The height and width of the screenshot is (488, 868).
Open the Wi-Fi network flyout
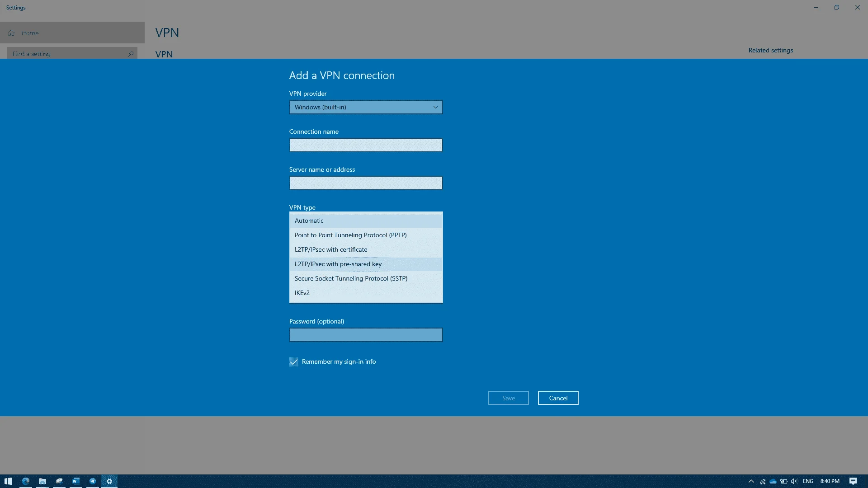coord(763,481)
